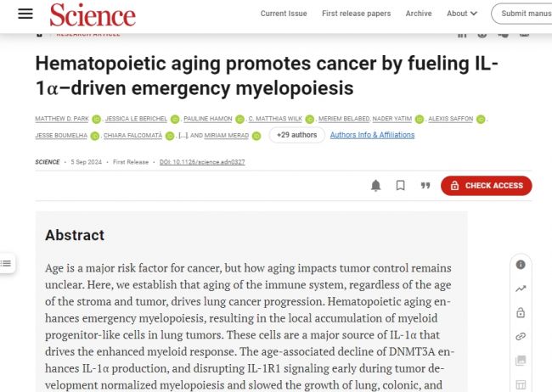
Task: Open Authors Info & Affiliations link
Action: point(372,135)
